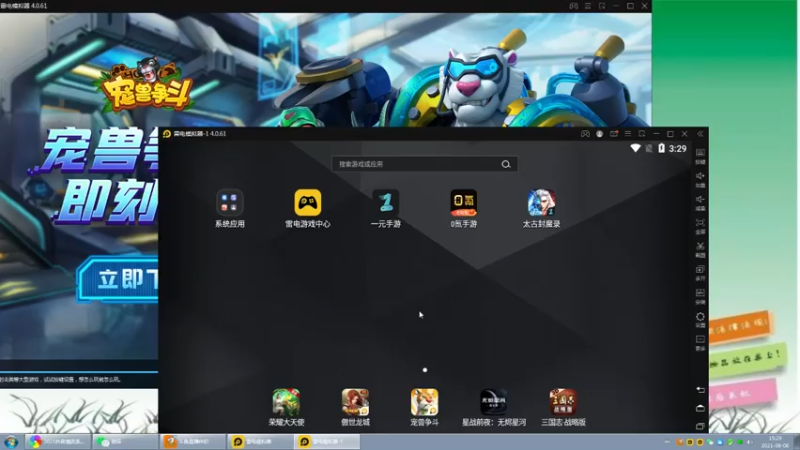The height and width of the screenshot is (450, 800).
Task: Launch 荣耀大天使 game from dock
Action: (x=286, y=402)
